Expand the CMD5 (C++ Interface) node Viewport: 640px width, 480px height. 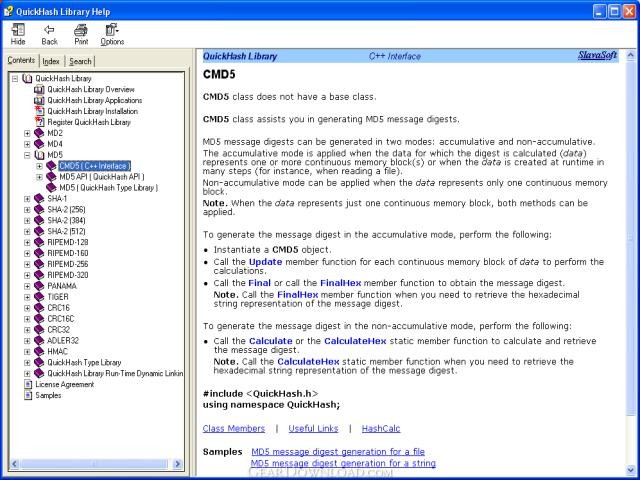pyautogui.click(x=39, y=166)
